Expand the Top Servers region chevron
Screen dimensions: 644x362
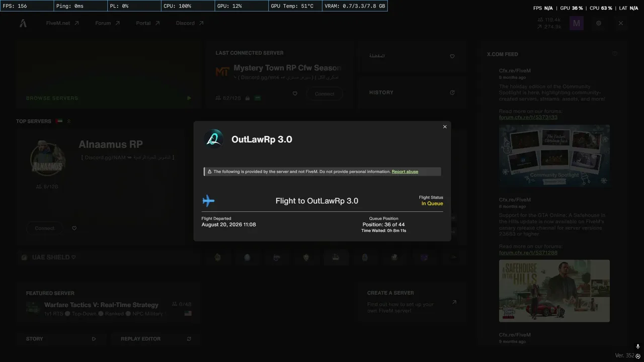pyautogui.click(x=69, y=121)
